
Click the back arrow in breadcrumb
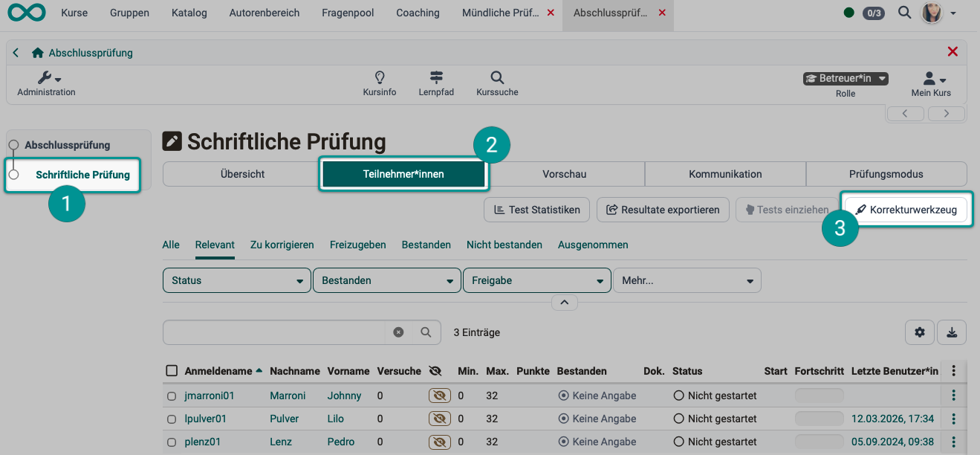[x=16, y=53]
